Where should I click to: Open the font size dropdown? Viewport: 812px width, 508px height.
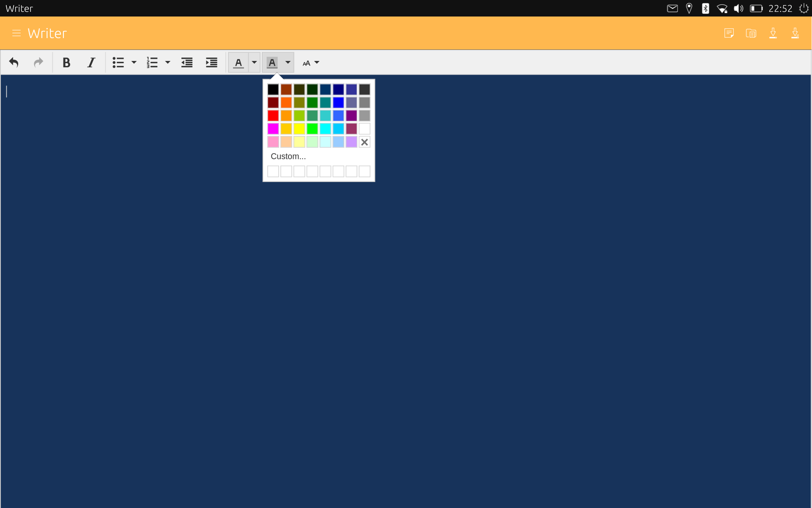311,63
